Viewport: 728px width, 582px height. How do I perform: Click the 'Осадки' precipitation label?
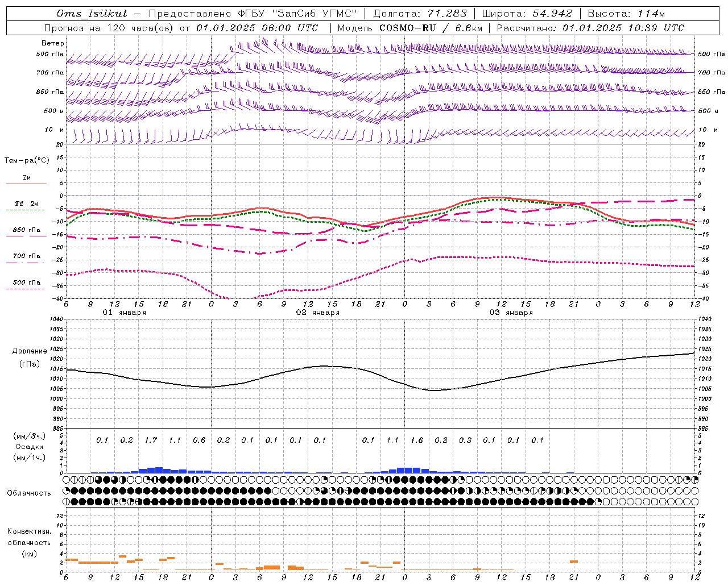tap(30, 447)
